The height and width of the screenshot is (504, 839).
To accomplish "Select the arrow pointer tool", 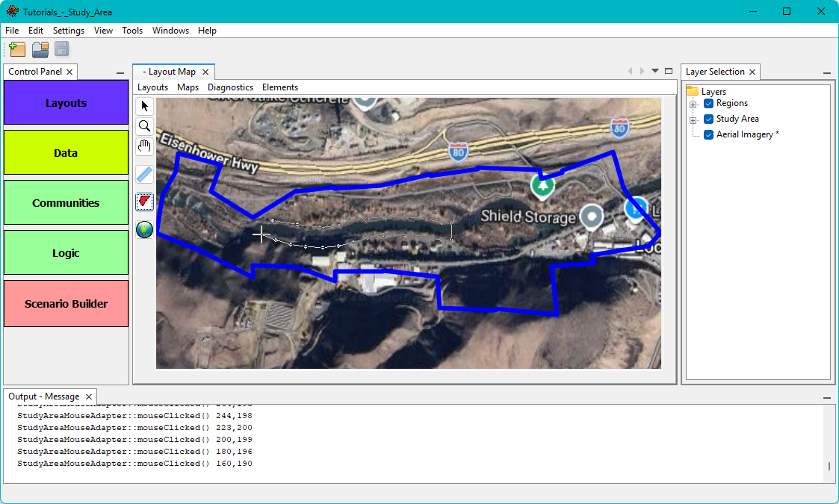I will [145, 106].
